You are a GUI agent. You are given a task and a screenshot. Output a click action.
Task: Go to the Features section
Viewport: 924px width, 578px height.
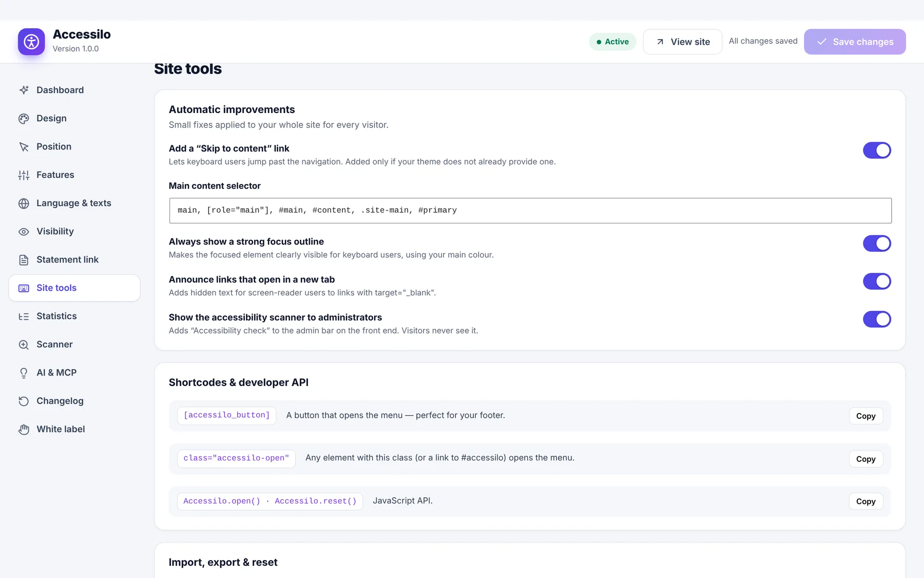(74, 175)
